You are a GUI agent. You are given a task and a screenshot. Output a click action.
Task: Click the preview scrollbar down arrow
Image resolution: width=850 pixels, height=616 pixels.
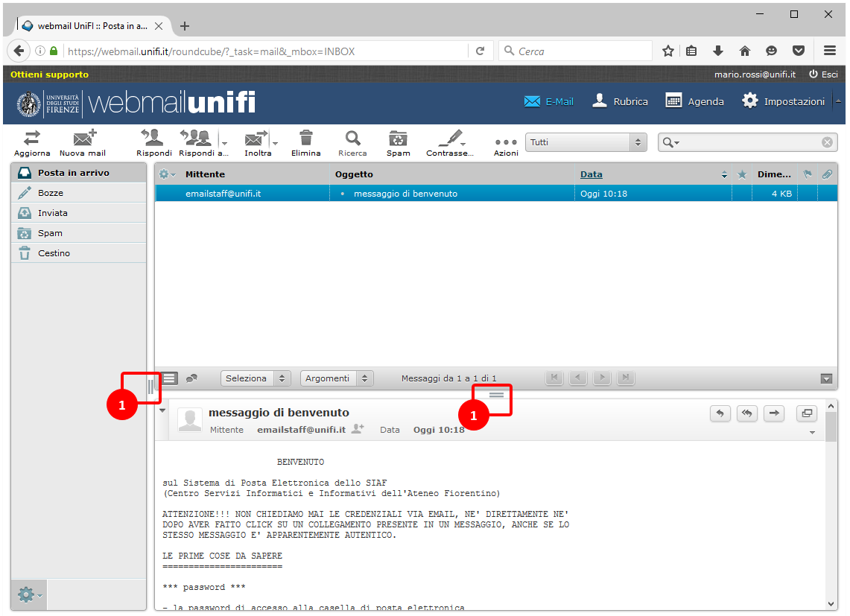click(831, 603)
